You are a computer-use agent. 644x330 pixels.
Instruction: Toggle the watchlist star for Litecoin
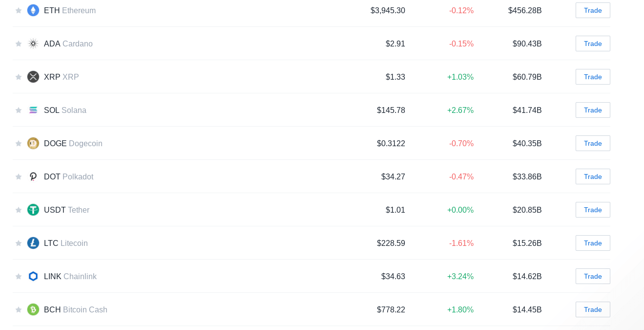(x=19, y=243)
